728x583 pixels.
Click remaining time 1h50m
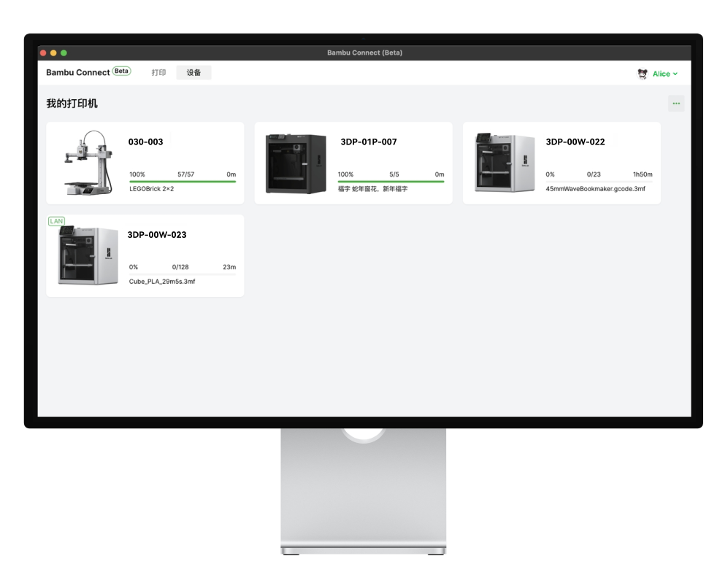coord(643,174)
